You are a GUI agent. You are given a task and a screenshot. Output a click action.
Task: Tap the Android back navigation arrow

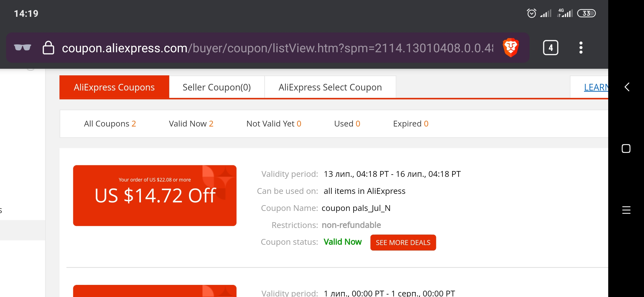point(626,87)
